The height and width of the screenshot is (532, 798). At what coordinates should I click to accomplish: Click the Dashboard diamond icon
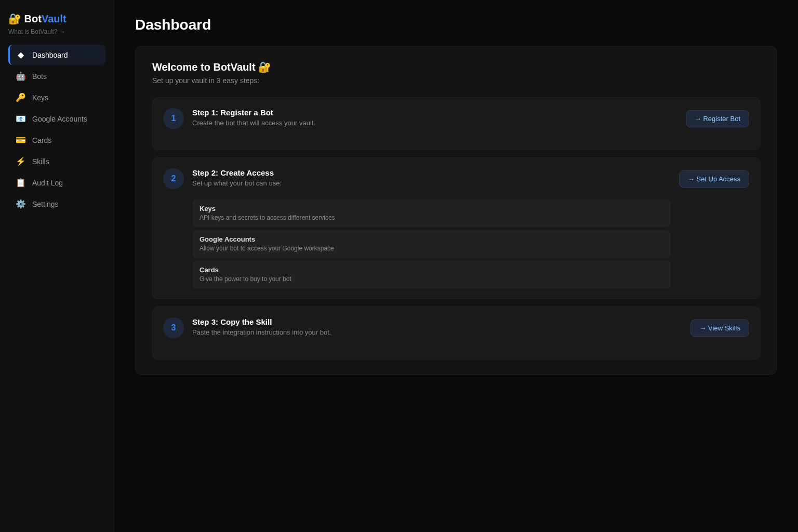(21, 55)
